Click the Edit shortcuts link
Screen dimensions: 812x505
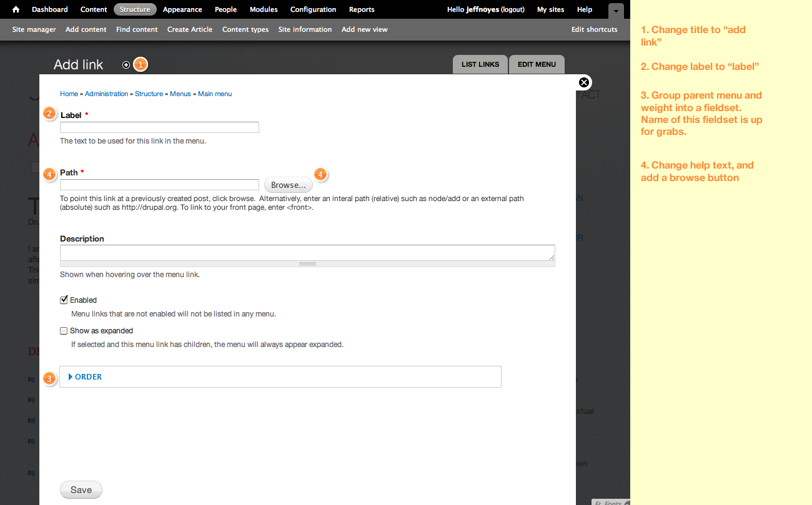pos(595,29)
